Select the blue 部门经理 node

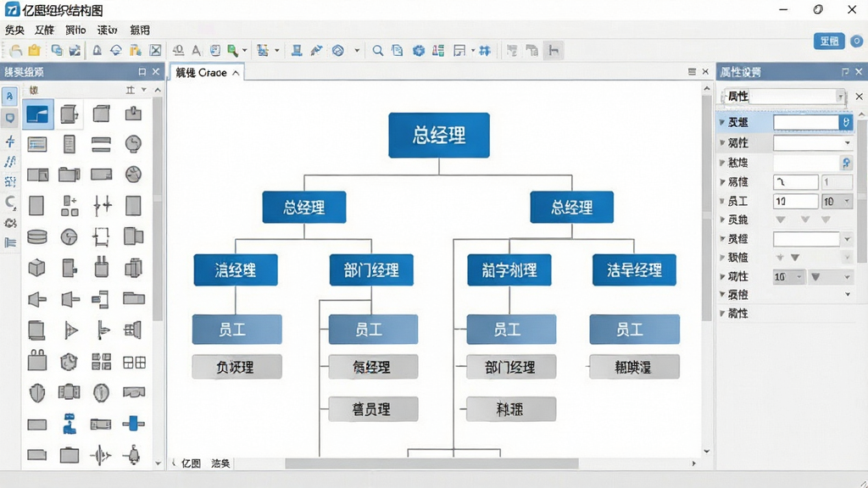371,270
